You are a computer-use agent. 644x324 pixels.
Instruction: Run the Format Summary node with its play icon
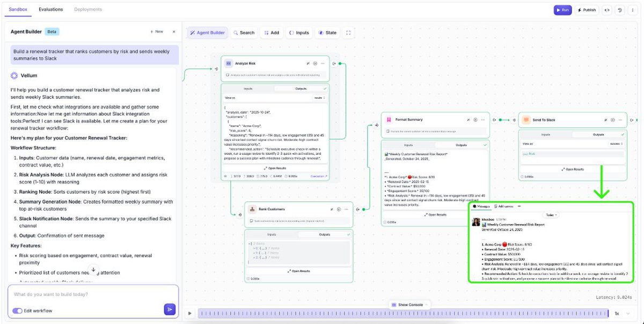click(475, 119)
